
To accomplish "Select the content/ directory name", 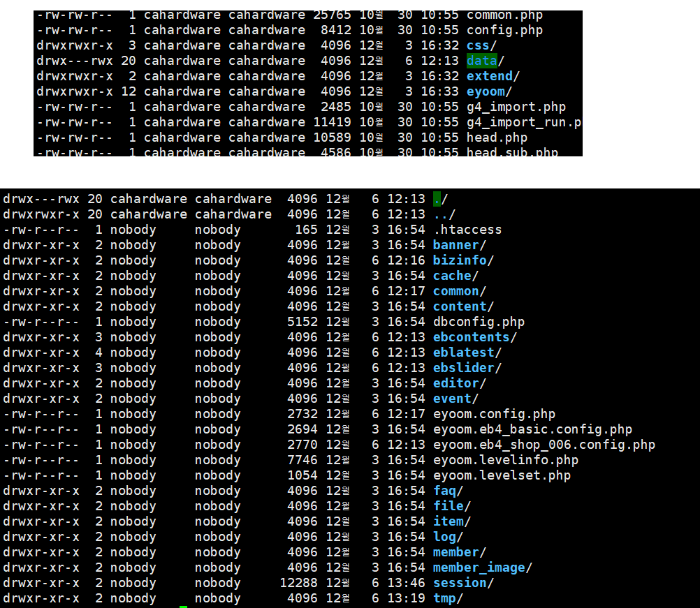I will pos(463,306).
